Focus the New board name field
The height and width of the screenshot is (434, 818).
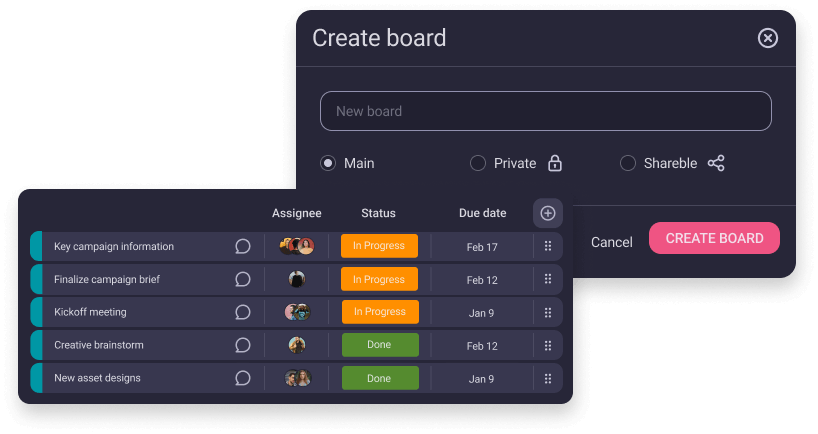tap(545, 111)
